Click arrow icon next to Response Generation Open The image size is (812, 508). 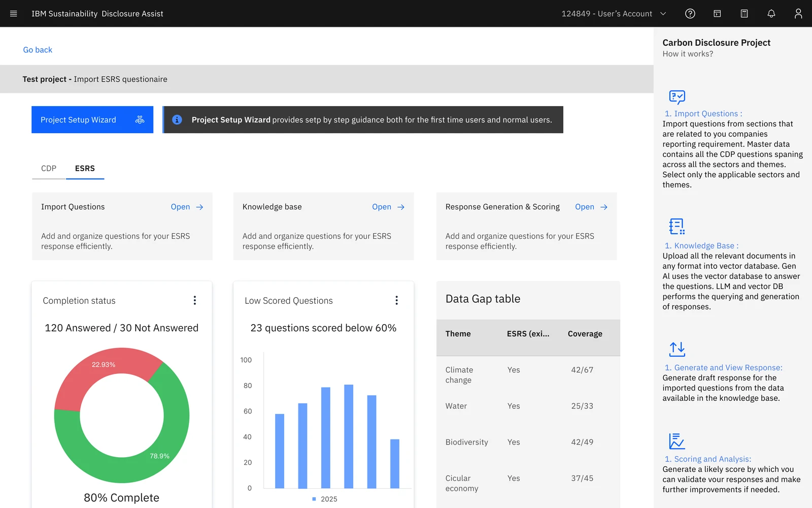604,207
